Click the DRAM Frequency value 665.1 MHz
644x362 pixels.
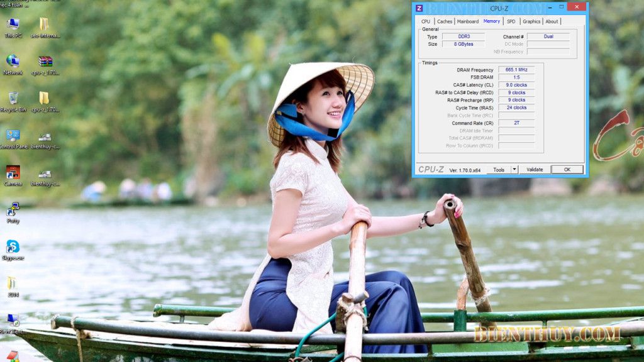[x=516, y=70]
